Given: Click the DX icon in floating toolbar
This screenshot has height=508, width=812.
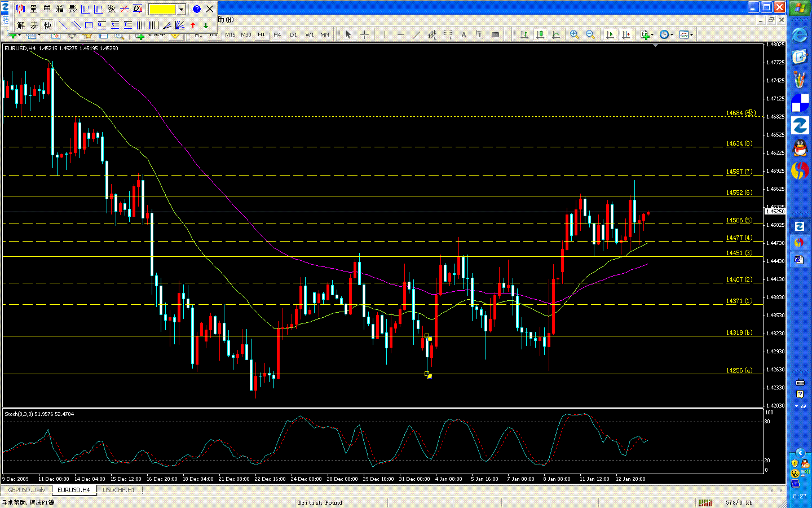Looking at the screenshot, I should point(138,9).
